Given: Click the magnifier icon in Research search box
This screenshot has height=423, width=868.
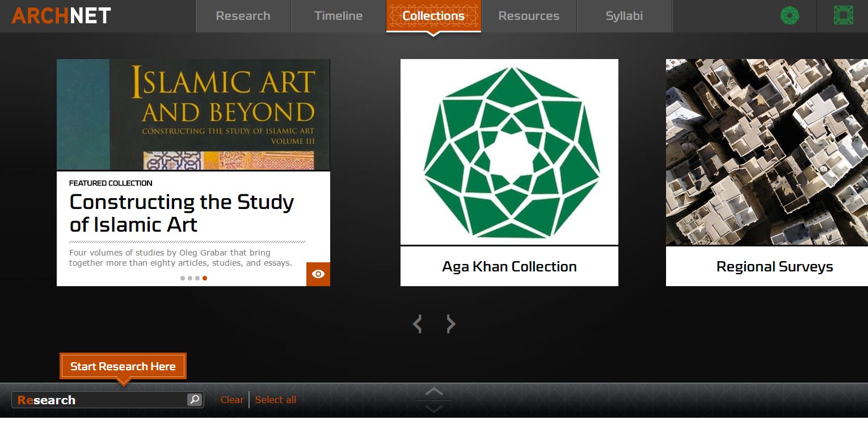Looking at the screenshot, I should tap(195, 400).
